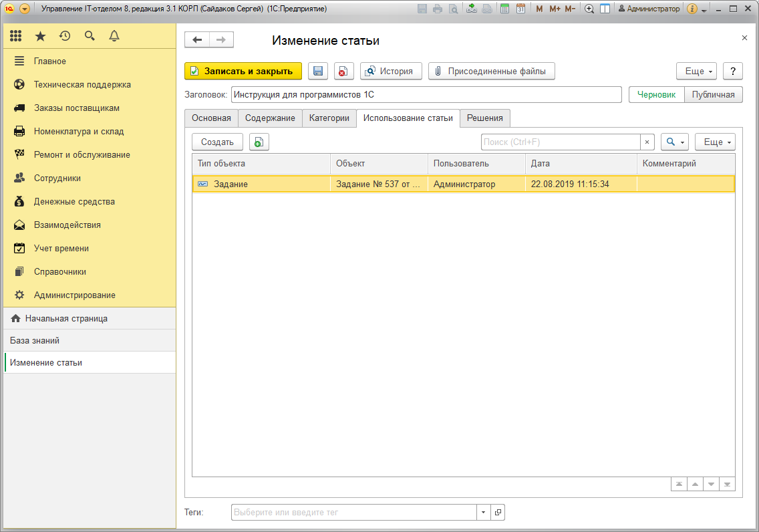Switch to the Содержание tab
The height and width of the screenshot is (532, 759).
pos(270,118)
